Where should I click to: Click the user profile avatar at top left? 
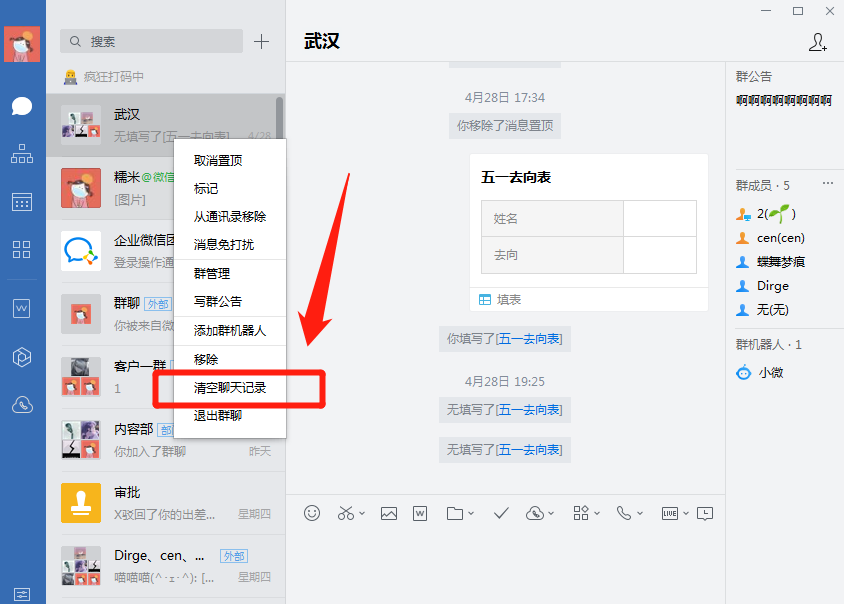[x=22, y=44]
